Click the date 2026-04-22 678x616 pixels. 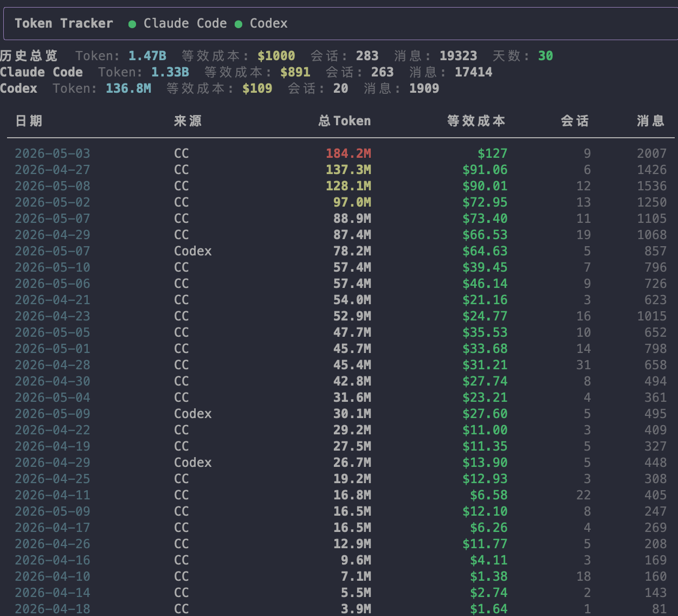[x=53, y=430]
